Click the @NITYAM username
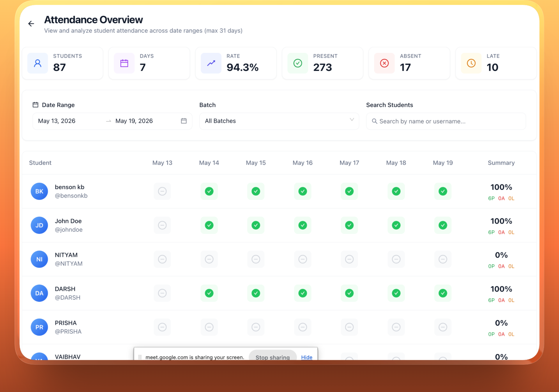This screenshot has height=392, width=559. [x=69, y=263]
